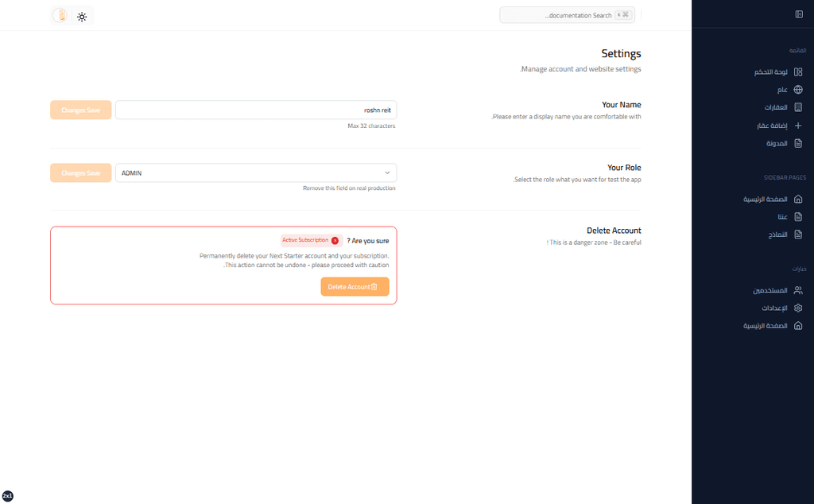Toggle the light theme sun icon
Viewport: 814px width, 504px height.
[82, 17]
